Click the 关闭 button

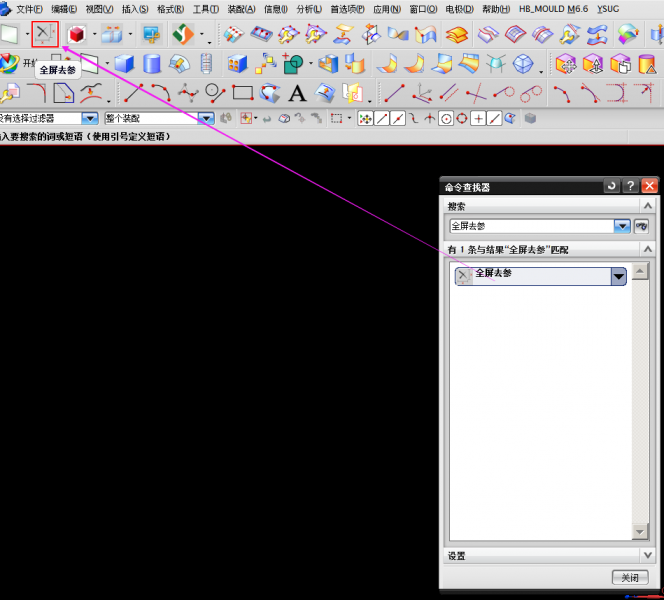point(630,577)
